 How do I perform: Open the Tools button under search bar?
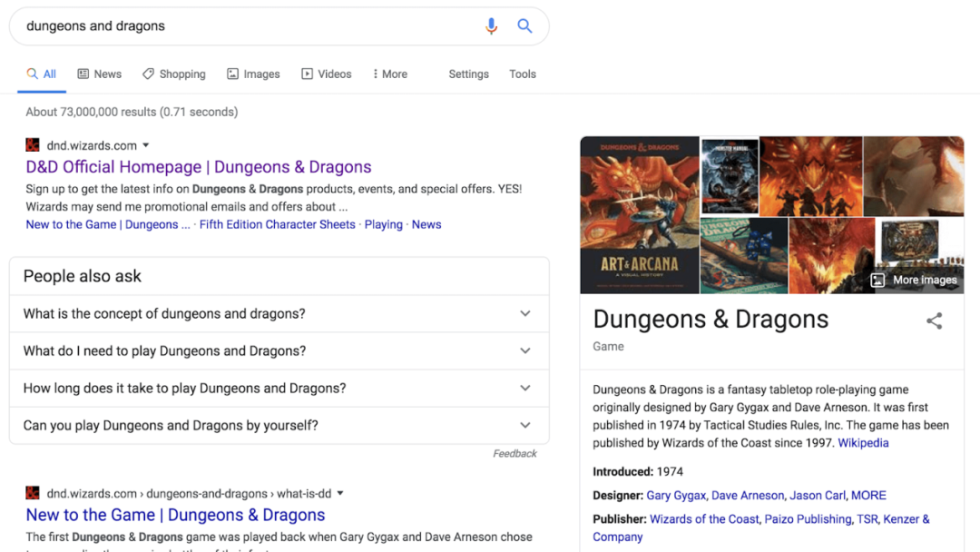click(x=523, y=74)
